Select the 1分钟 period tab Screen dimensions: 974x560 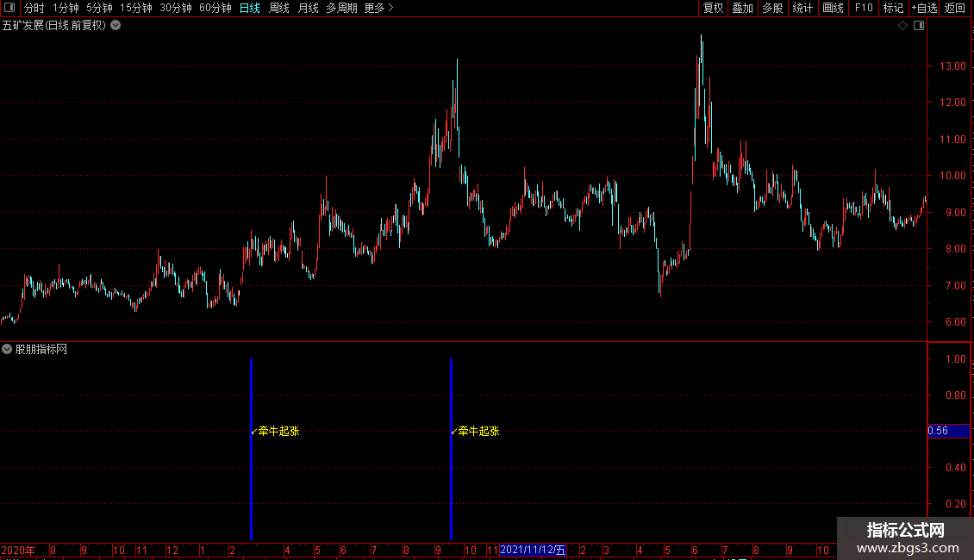[x=66, y=8]
